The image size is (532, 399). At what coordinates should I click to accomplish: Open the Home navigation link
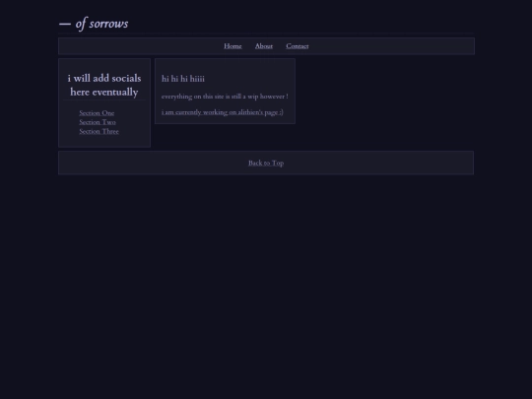233,46
